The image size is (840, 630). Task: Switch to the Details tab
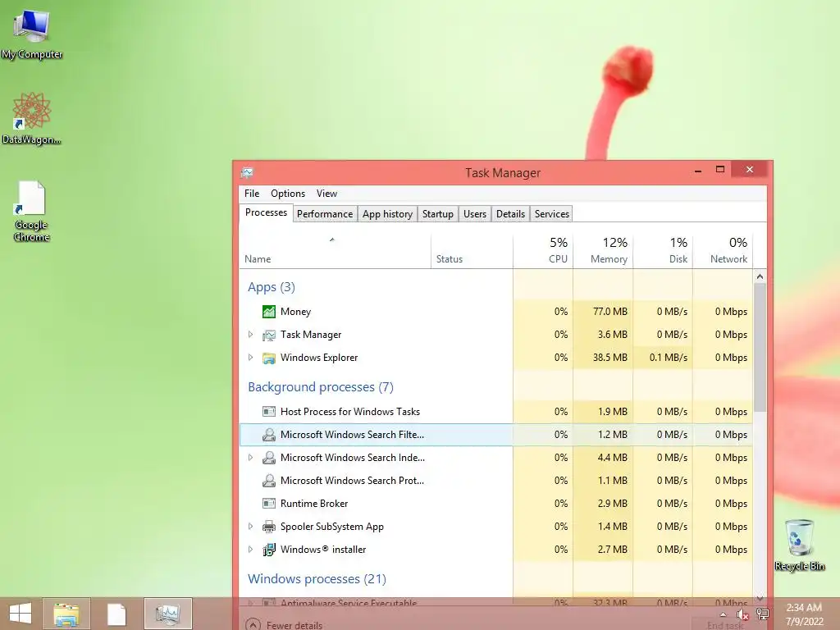510,214
